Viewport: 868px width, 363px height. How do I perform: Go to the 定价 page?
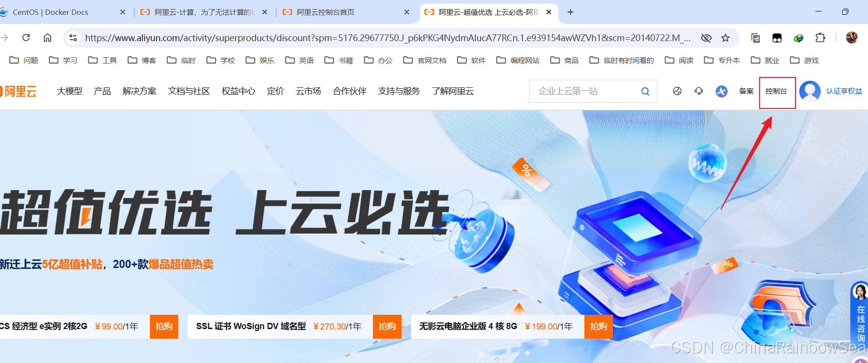[275, 91]
